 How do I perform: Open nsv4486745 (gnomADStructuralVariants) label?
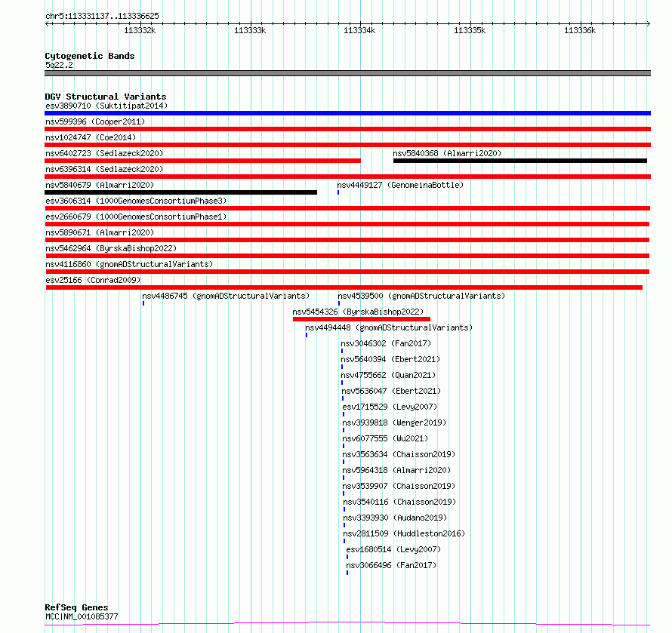tap(226, 296)
